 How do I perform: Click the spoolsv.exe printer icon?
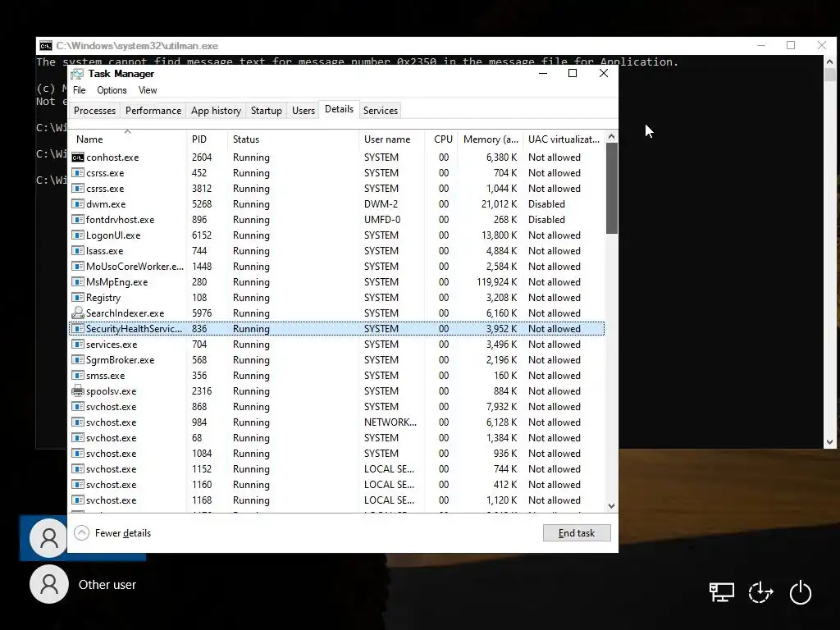click(x=78, y=391)
